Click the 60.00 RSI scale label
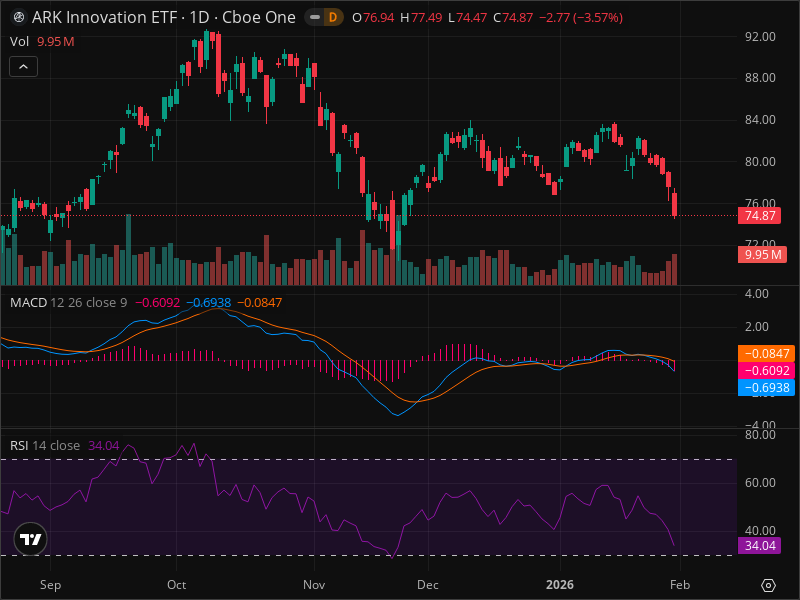Image resolution: width=800 pixels, height=600 pixels. 760,483
